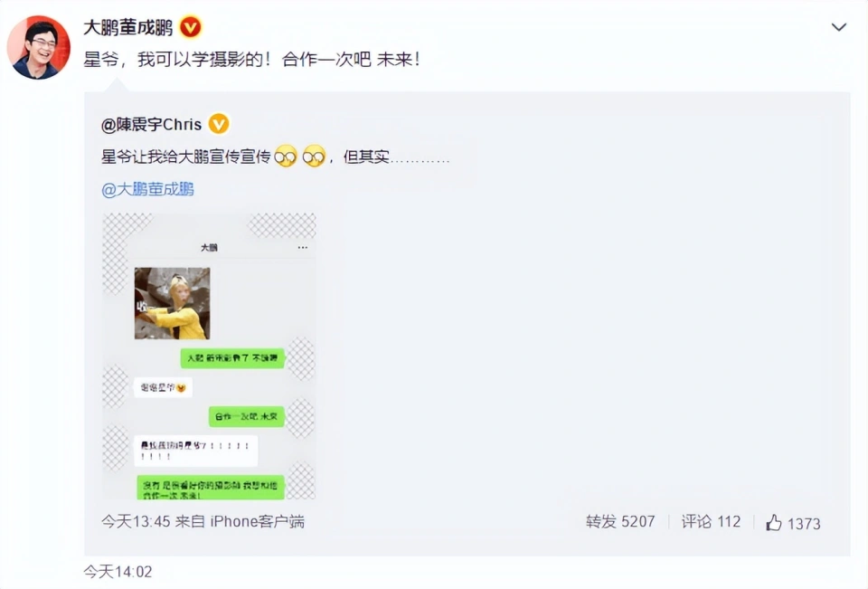868x589 pixels.
Task: Click second glasses emoji in repost
Action: pyautogui.click(x=314, y=157)
